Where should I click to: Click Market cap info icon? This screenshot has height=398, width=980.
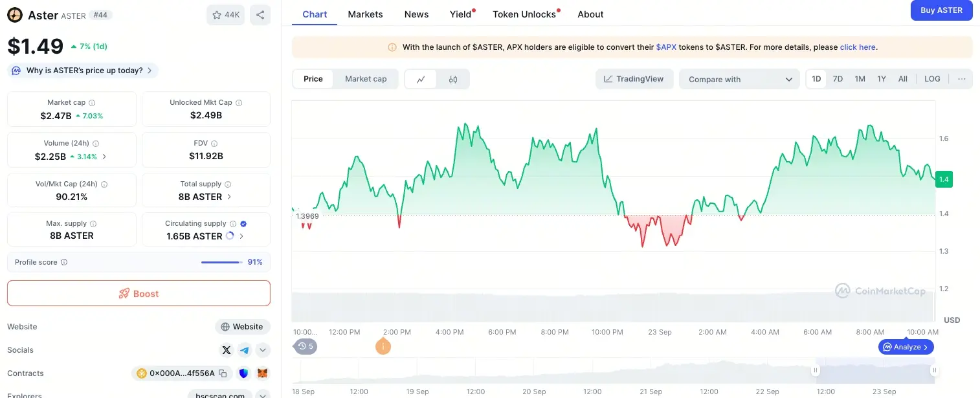coord(92,103)
